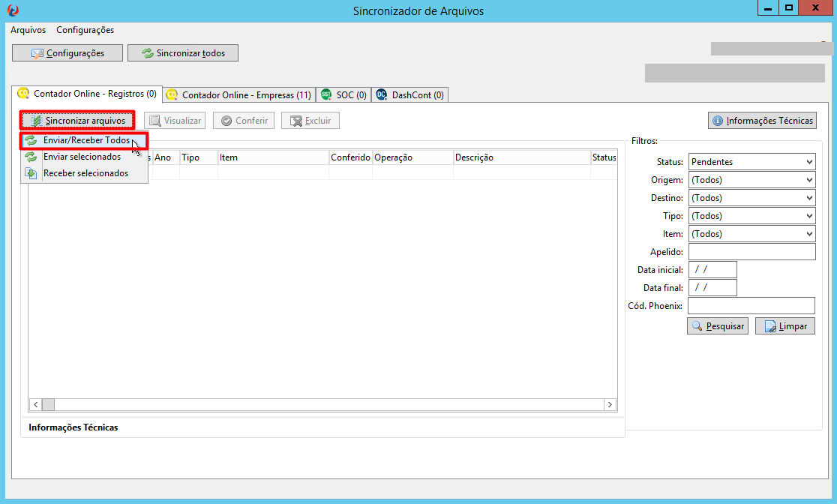This screenshot has height=504, width=837.
Task: Click the page icon on Limpar button
Action: click(x=770, y=326)
